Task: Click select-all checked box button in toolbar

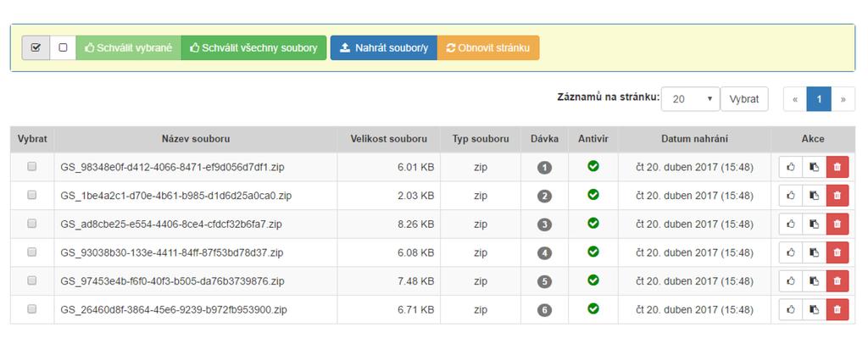Action: pos(36,47)
